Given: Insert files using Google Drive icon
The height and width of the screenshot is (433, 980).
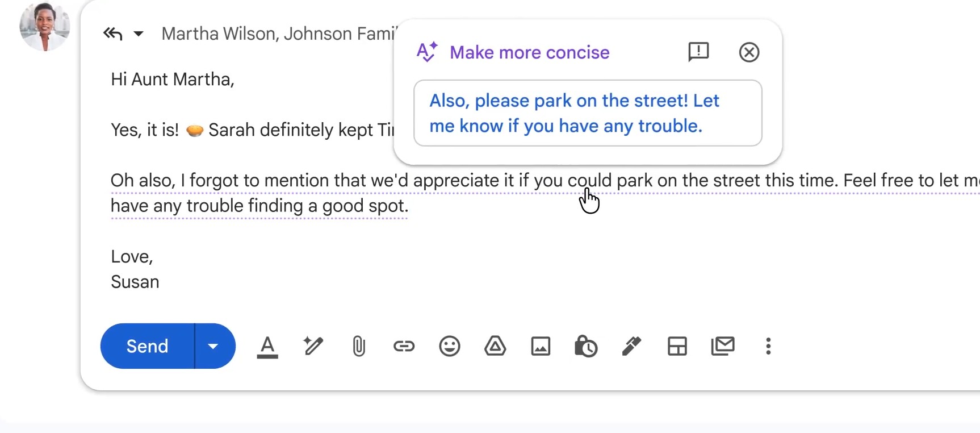Looking at the screenshot, I should [x=495, y=346].
